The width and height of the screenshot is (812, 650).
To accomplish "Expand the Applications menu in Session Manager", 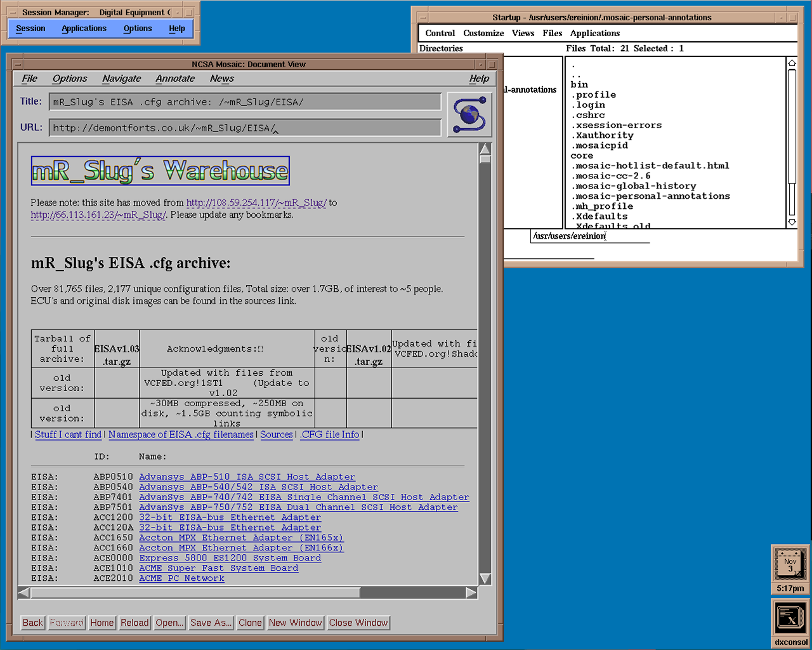I will coord(84,29).
